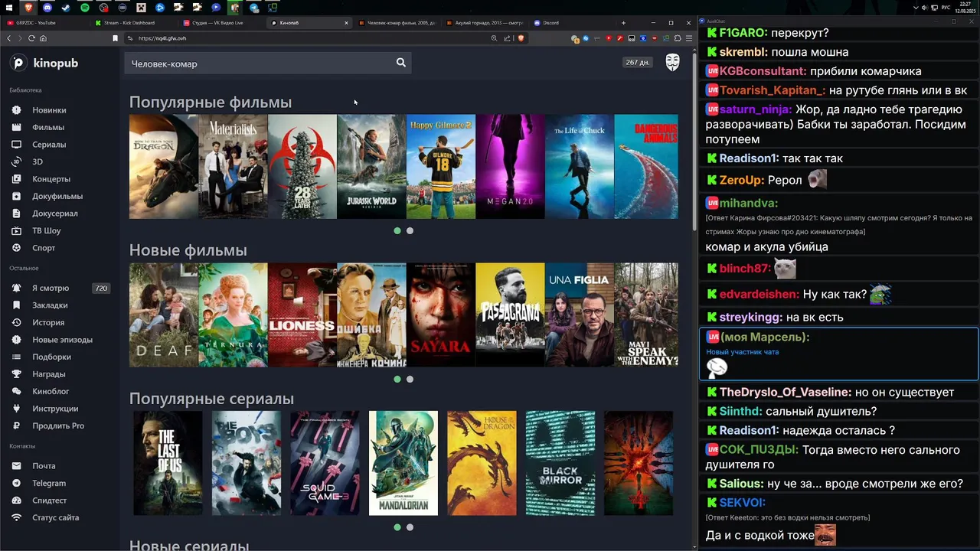
Task: Click the Brave Shields lion icon in address bar
Action: tap(521, 38)
